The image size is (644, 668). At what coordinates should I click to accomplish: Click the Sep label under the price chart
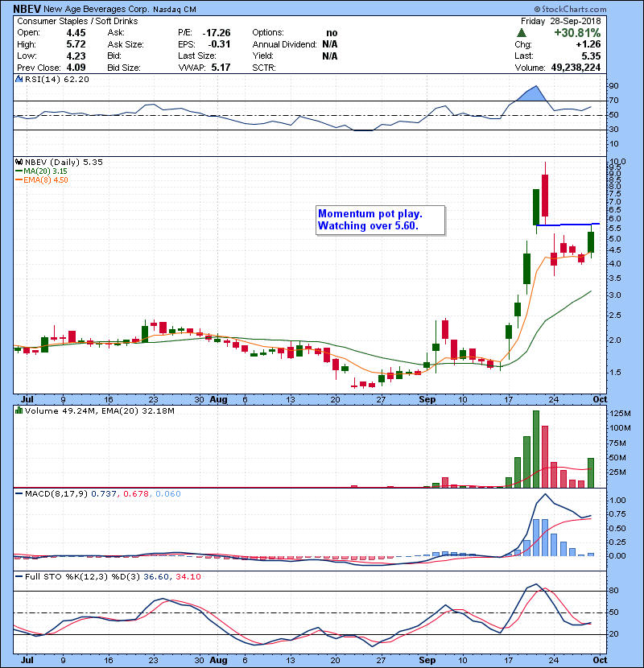[427, 400]
